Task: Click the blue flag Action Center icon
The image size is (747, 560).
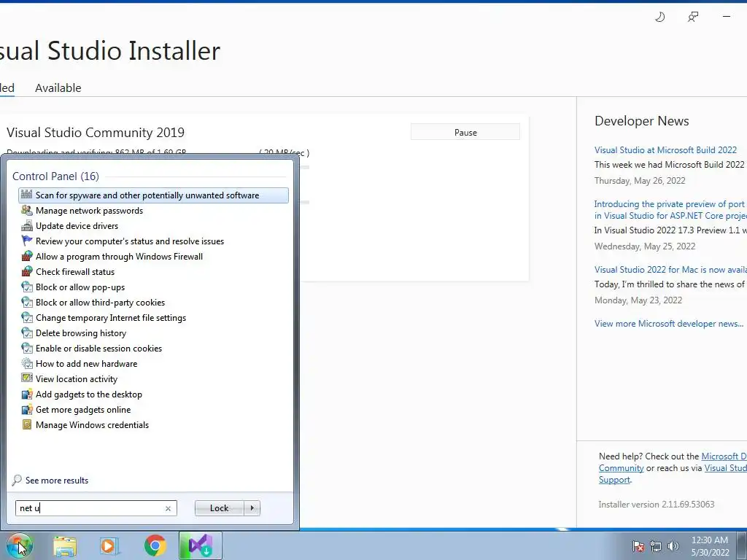Action: click(x=27, y=241)
